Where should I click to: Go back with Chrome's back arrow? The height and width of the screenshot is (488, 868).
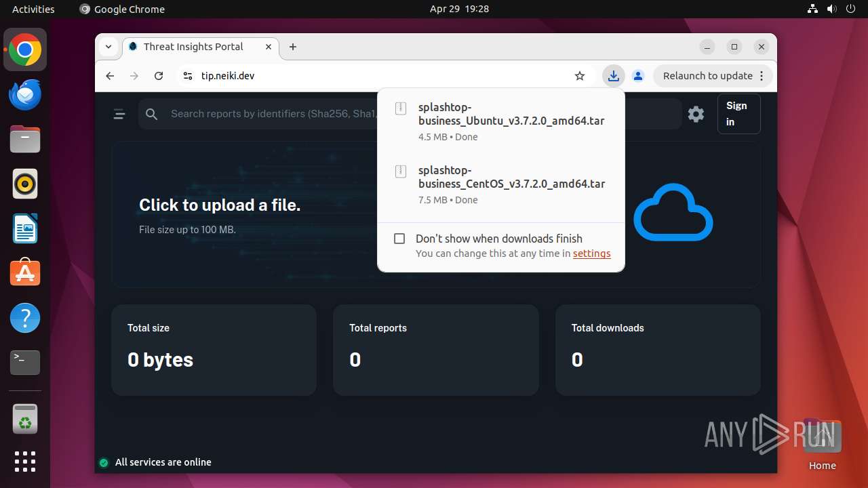pyautogui.click(x=110, y=76)
